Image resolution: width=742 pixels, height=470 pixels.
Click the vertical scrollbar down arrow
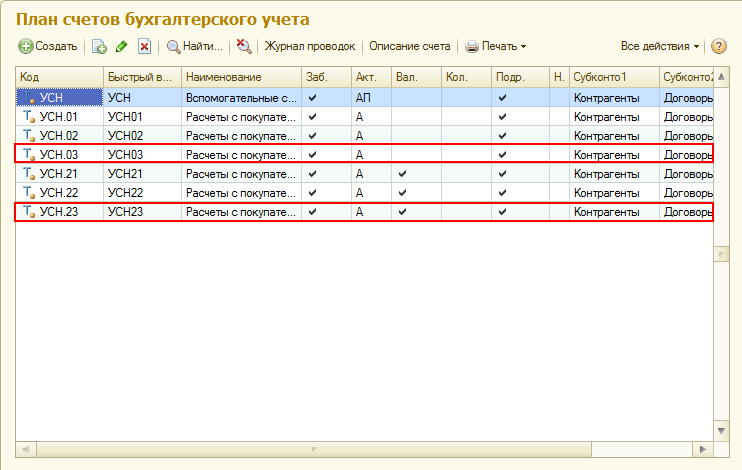(721, 431)
